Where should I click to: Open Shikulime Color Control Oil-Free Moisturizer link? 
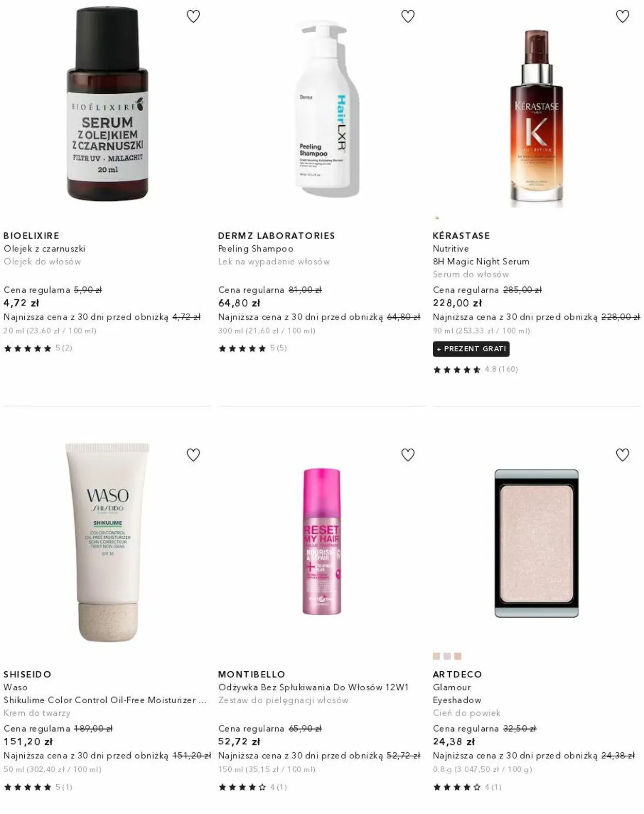(x=105, y=700)
